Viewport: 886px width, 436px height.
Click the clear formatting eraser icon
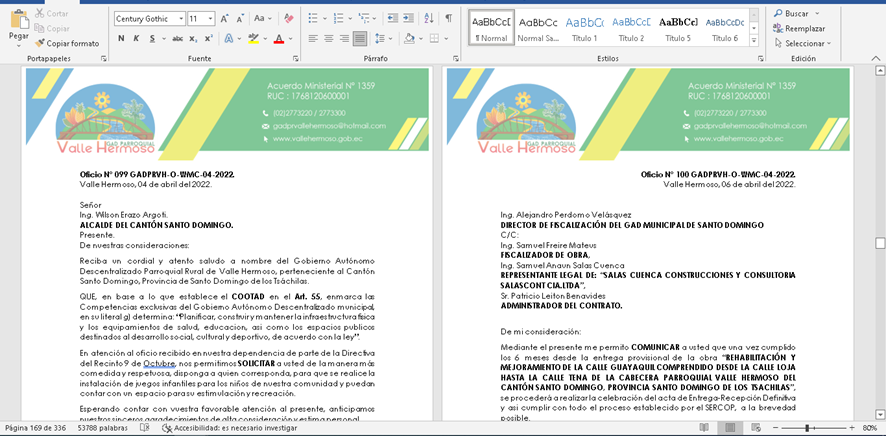(289, 19)
